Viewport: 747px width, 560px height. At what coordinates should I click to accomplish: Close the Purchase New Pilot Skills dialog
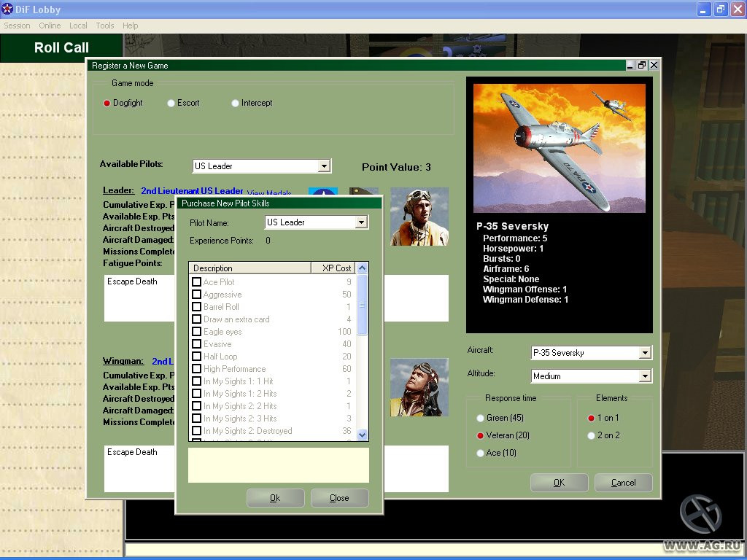click(339, 497)
